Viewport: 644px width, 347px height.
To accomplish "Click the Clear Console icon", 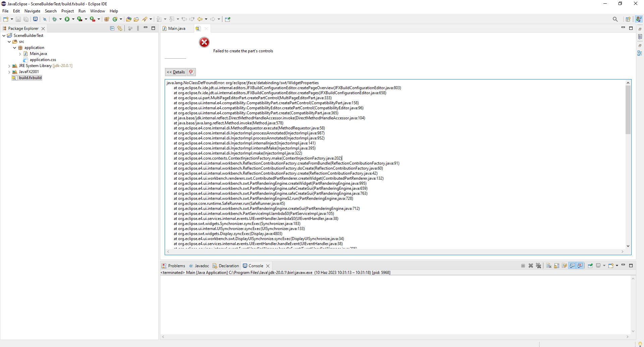I will click(x=549, y=266).
